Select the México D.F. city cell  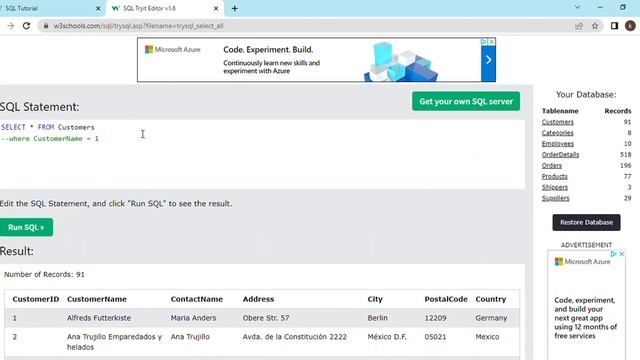click(387, 337)
